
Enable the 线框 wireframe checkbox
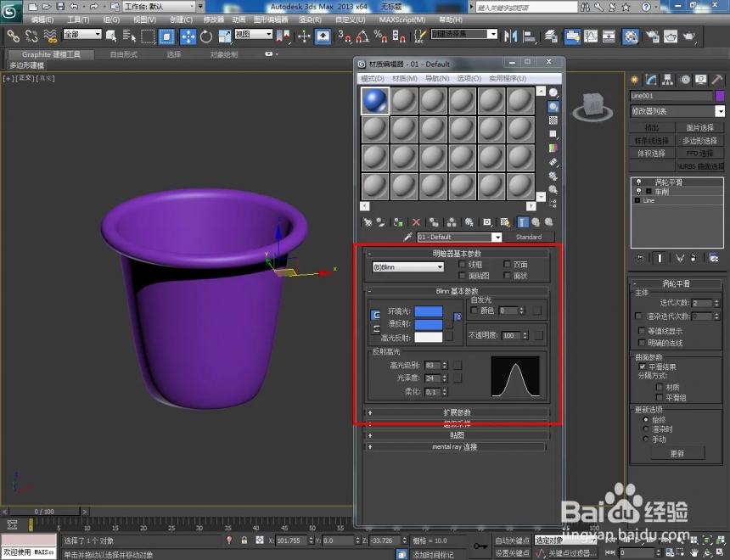(462, 264)
